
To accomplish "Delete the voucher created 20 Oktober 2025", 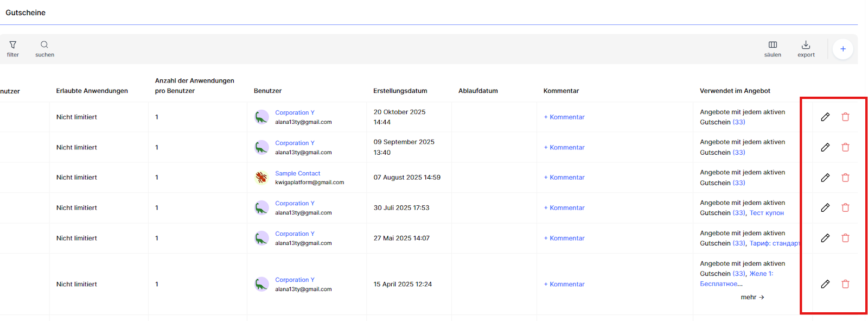I will pos(845,117).
